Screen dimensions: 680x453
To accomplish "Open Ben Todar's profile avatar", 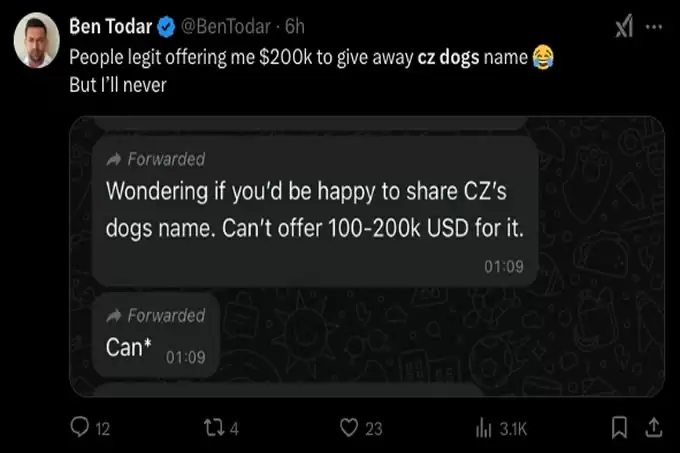I will pos(35,40).
